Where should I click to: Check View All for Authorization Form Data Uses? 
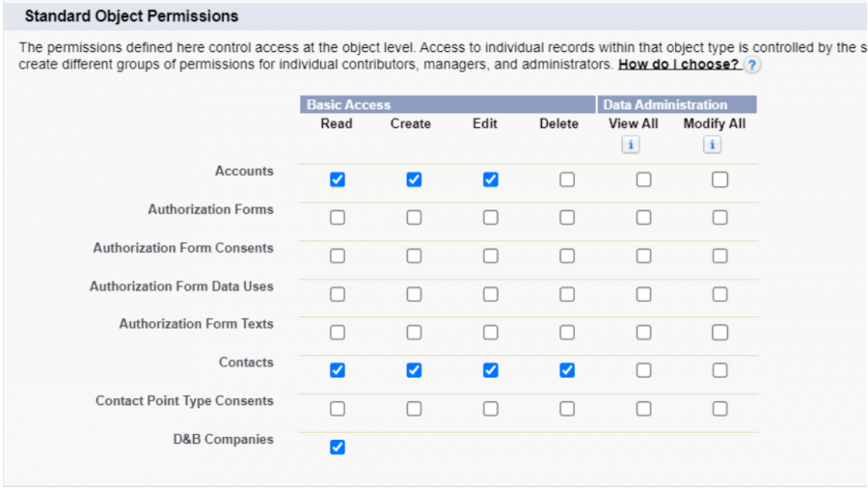coord(643,294)
